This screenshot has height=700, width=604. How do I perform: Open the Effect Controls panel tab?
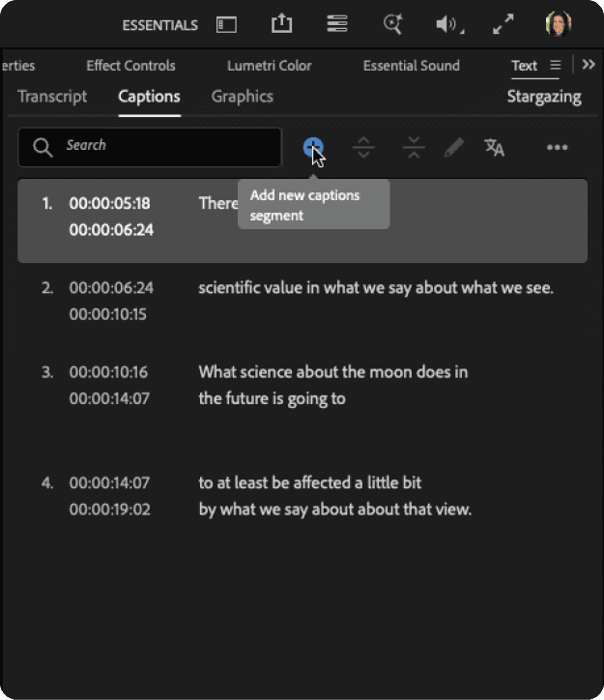(x=130, y=66)
